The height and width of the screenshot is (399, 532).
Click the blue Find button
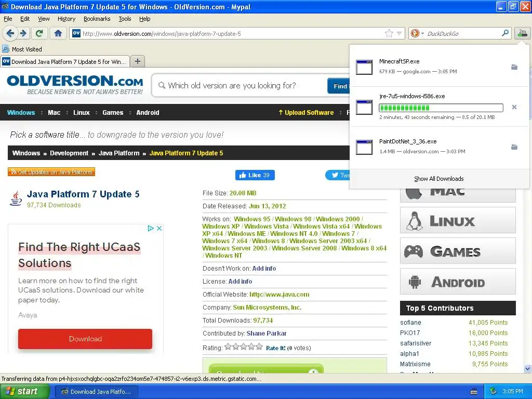(x=339, y=86)
